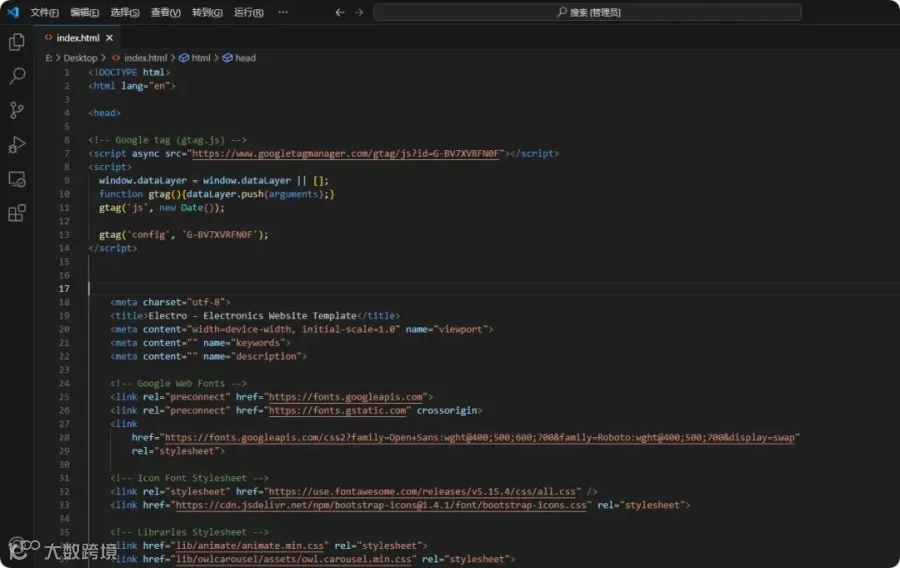Open the Explorer view in activity bar
900x568 pixels.
(x=17, y=42)
